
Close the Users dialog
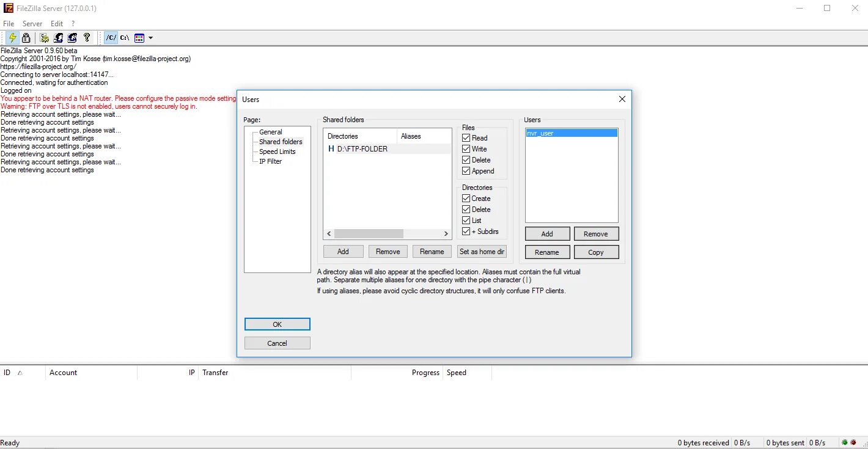click(x=622, y=99)
